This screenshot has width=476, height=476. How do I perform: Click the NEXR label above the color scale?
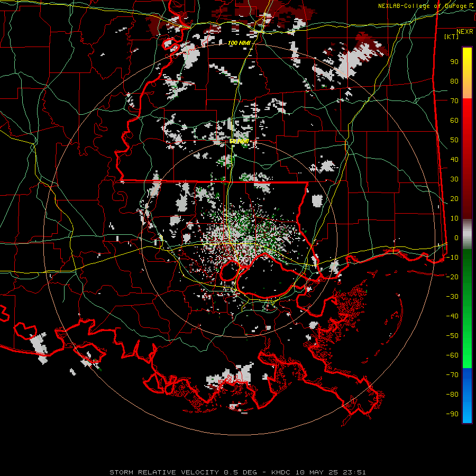[465, 32]
